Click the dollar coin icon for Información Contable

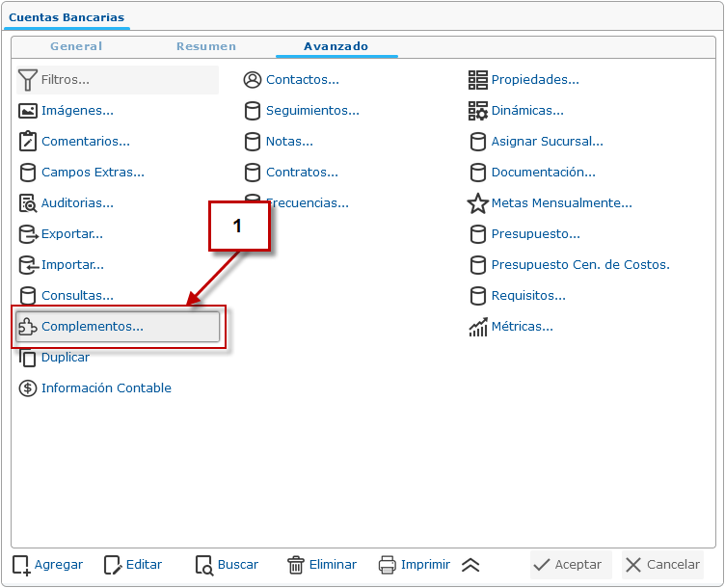point(28,388)
